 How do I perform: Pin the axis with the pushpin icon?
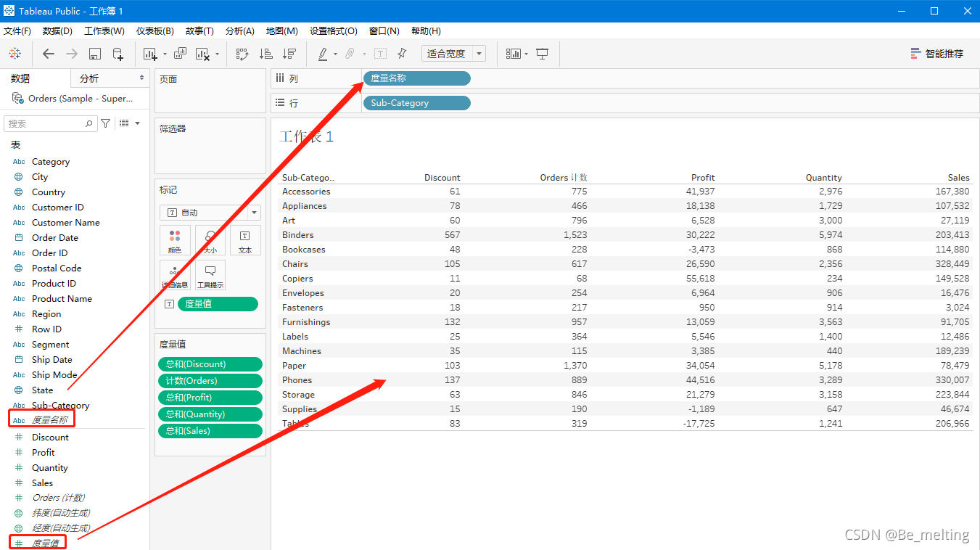click(403, 54)
